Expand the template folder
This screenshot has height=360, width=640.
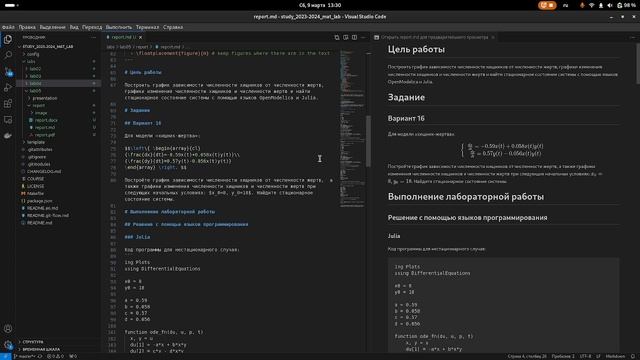click(x=36, y=142)
